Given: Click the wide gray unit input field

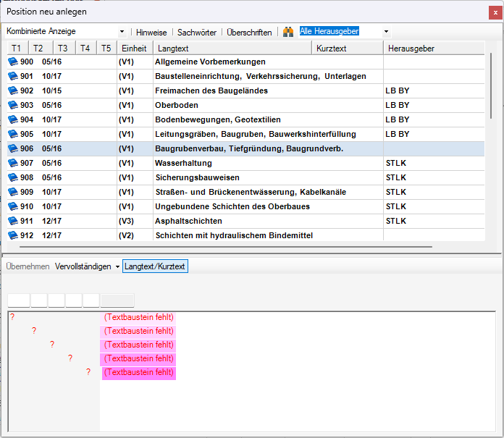Looking at the screenshot, I should pos(117,300).
